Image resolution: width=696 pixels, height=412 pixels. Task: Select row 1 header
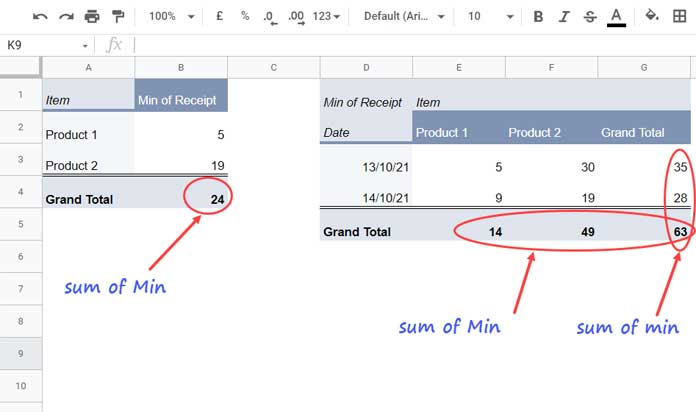(21, 95)
